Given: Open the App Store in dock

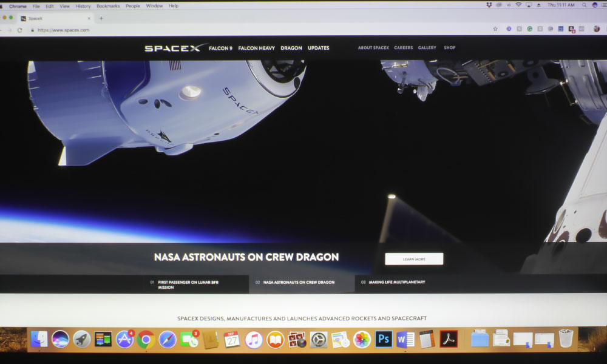Looking at the screenshot, I should [x=124, y=340].
